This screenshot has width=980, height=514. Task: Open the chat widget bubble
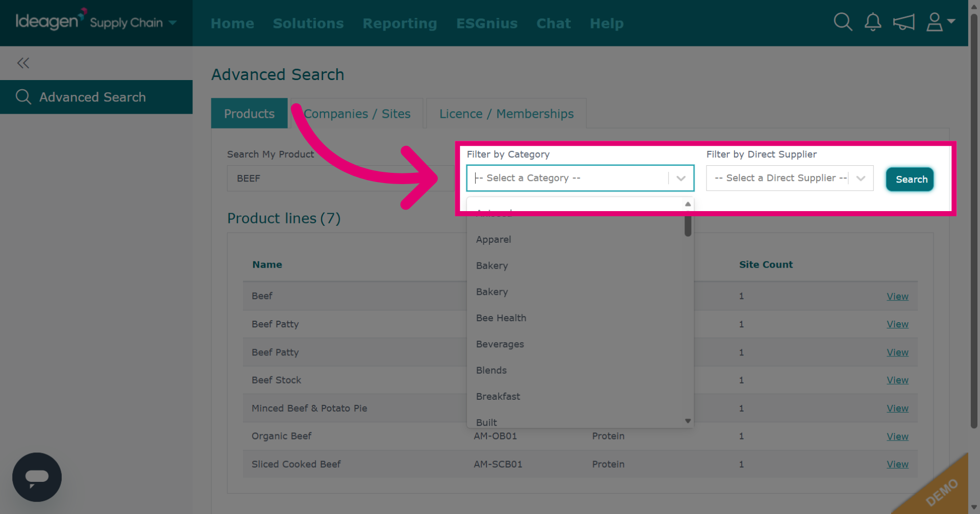pos(37,477)
